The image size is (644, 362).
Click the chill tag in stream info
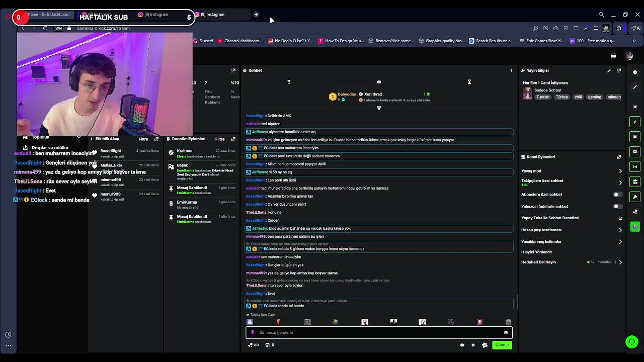click(x=578, y=97)
